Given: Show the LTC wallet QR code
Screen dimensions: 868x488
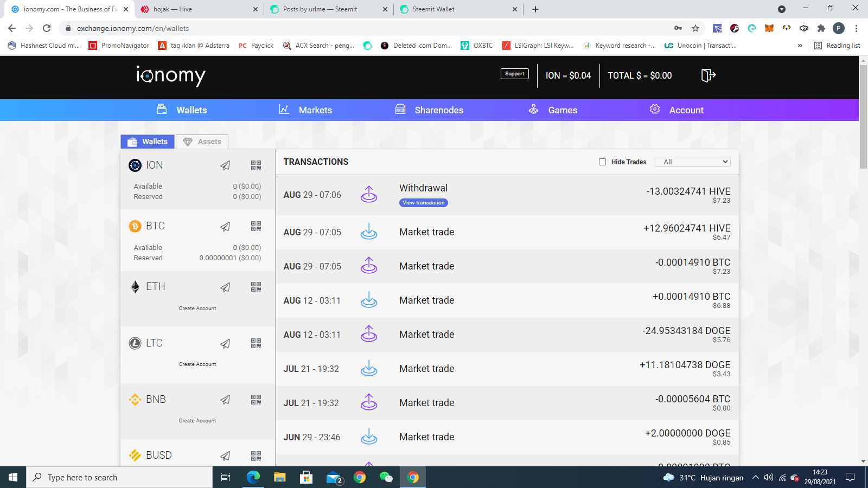Looking at the screenshot, I should [256, 343].
